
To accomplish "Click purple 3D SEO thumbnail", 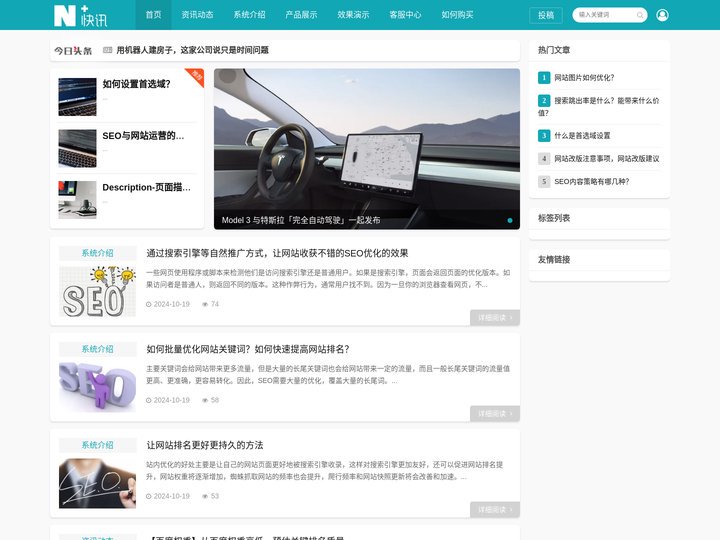I will (97, 387).
